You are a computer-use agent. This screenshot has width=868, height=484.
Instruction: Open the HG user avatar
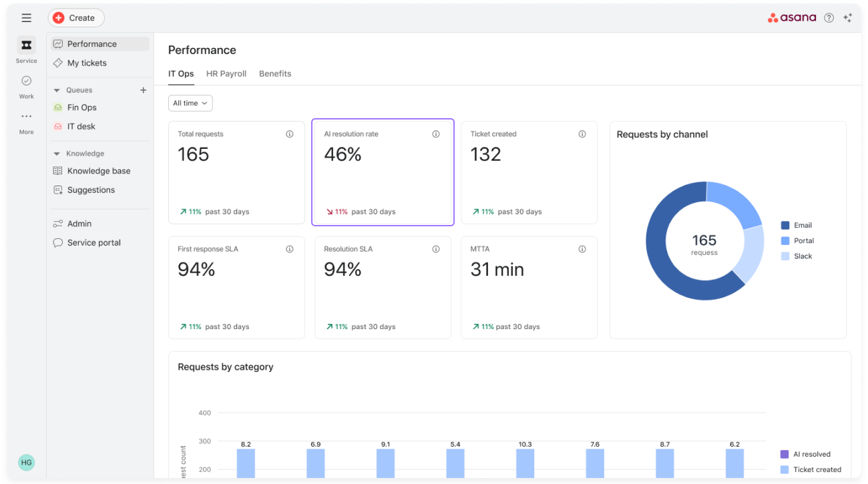click(x=26, y=462)
